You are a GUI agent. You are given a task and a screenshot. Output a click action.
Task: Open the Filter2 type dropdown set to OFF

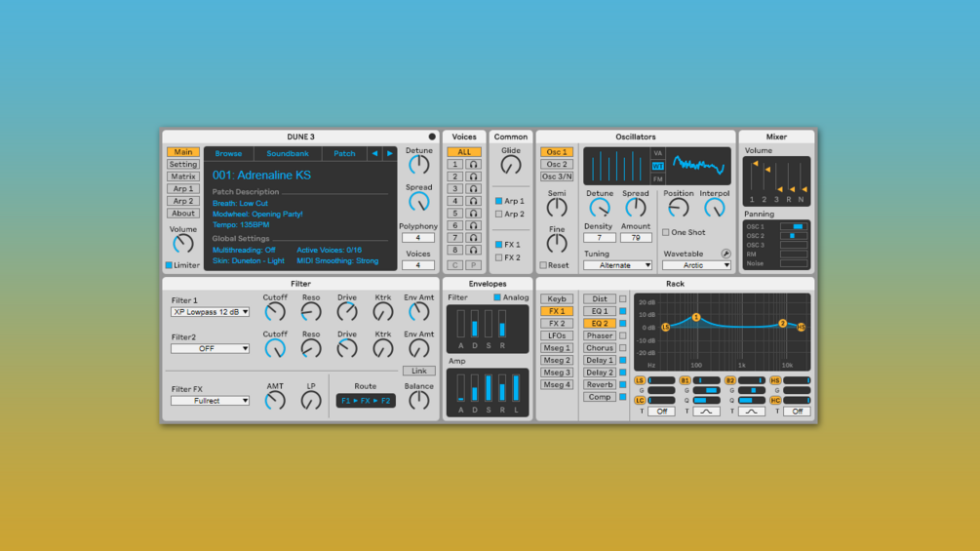tap(210, 348)
